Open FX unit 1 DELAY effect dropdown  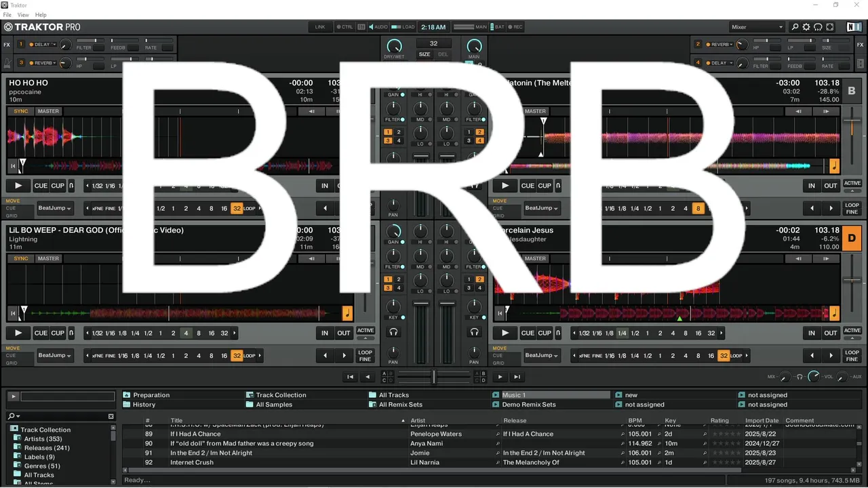click(x=43, y=44)
